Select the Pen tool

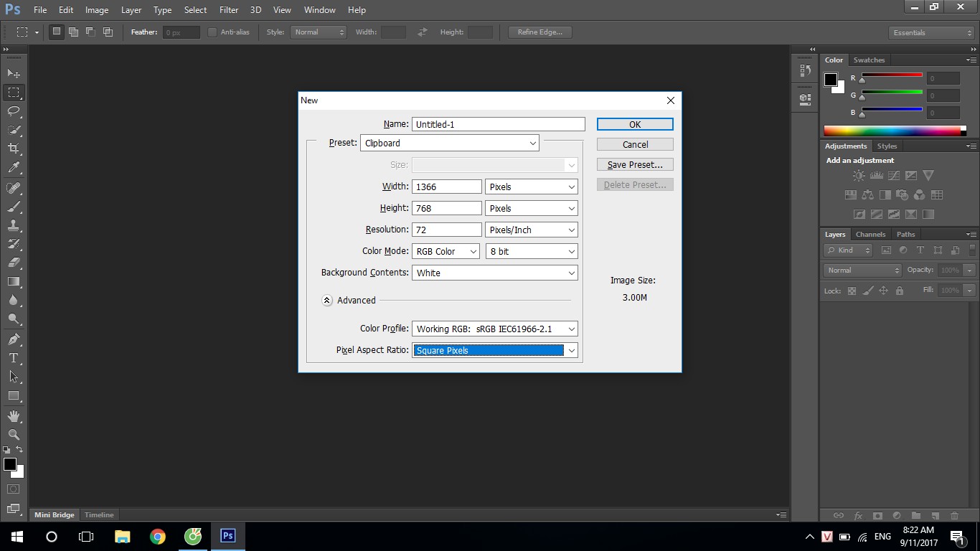click(x=14, y=339)
